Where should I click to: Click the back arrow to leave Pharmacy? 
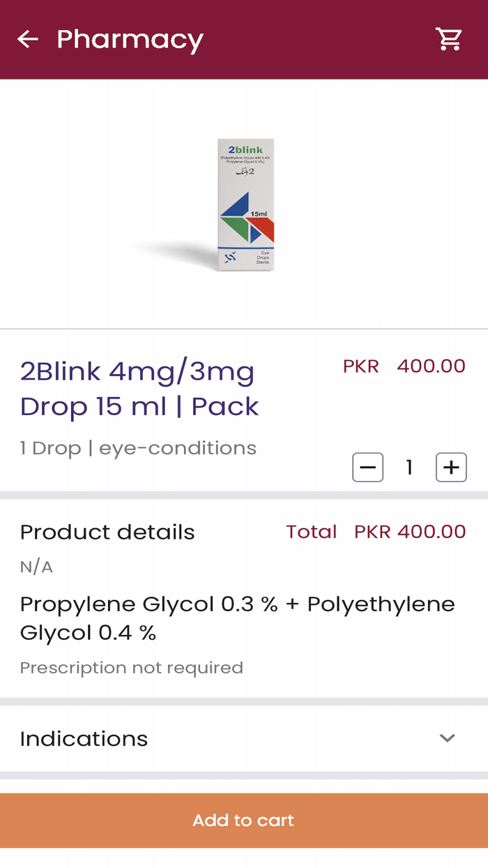[28, 38]
